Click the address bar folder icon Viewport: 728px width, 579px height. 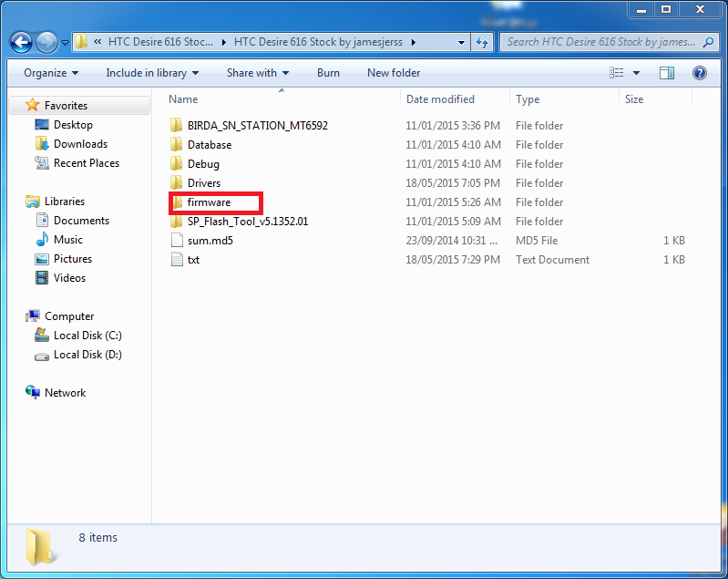[81, 41]
